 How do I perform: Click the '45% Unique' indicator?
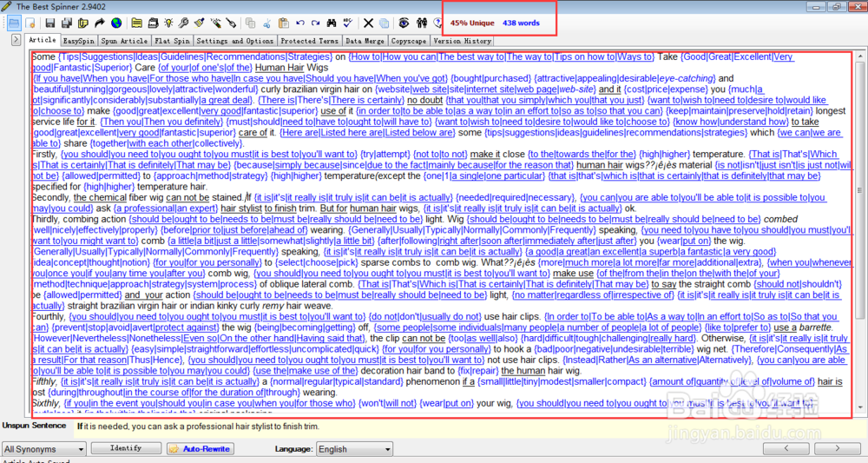tap(471, 23)
